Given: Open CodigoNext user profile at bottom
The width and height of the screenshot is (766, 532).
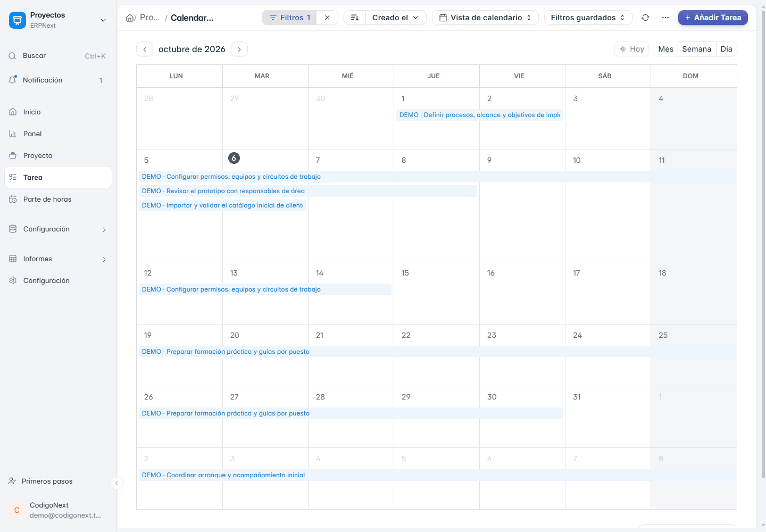Looking at the screenshot, I should point(58,510).
